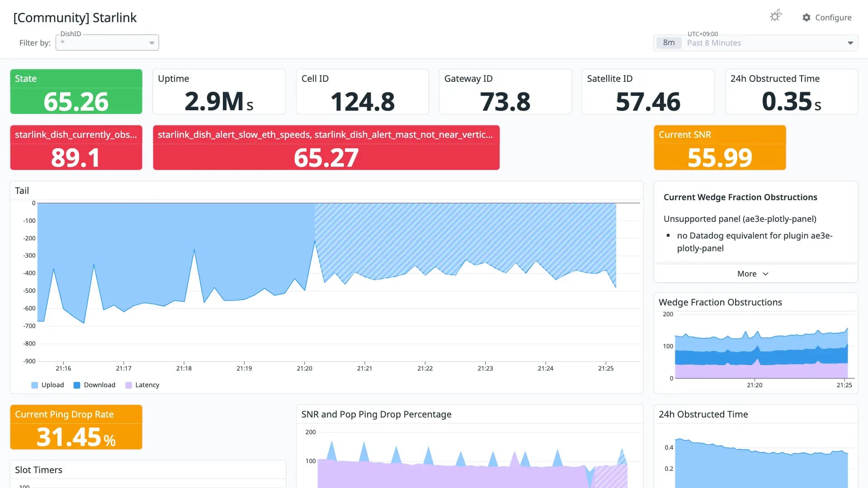Click the Current Wedge Fraction Obstructions heading
This screenshot has width=868, height=488.
(x=740, y=197)
